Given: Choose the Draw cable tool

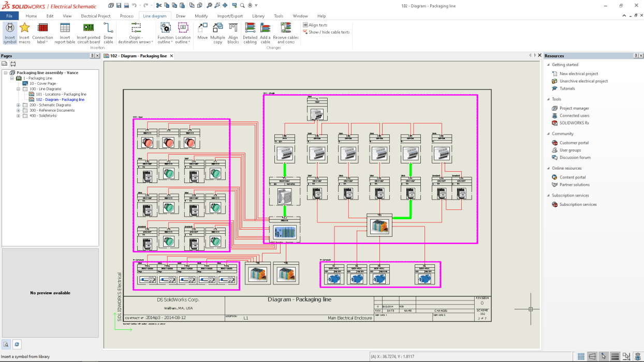Looking at the screenshot, I should point(108,33).
